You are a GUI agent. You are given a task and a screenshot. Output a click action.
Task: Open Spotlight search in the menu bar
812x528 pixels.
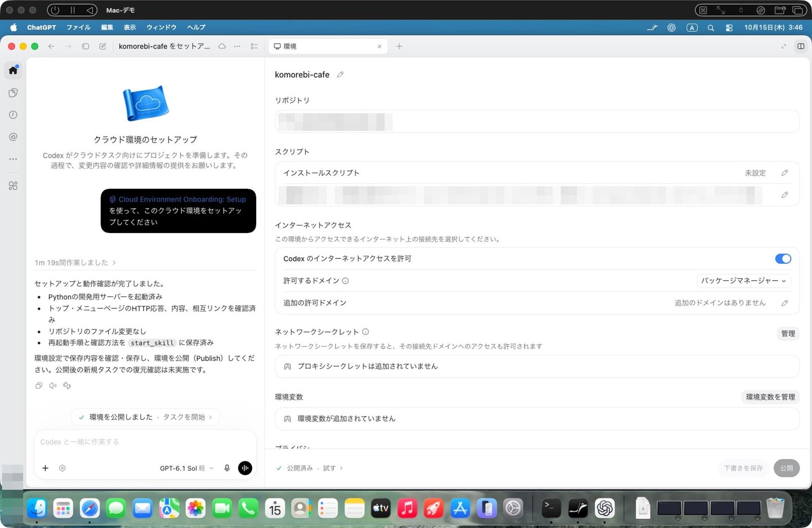click(710, 27)
